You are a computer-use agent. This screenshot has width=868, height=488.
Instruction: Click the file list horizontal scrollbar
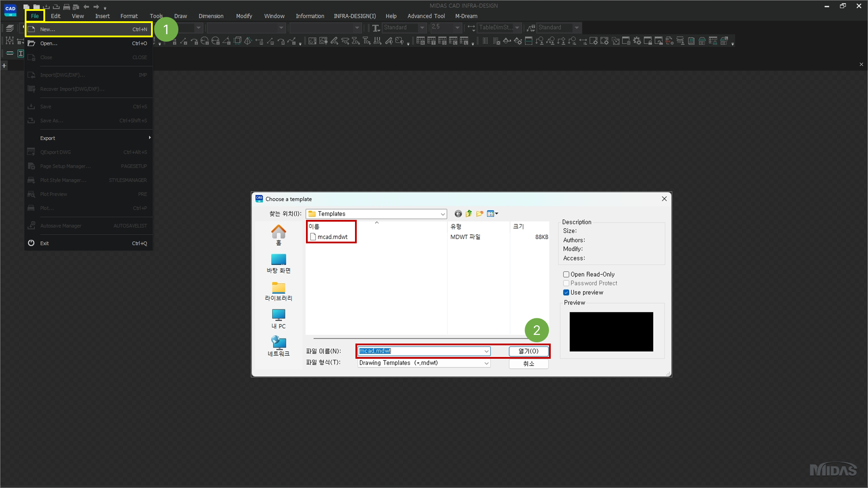point(420,338)
